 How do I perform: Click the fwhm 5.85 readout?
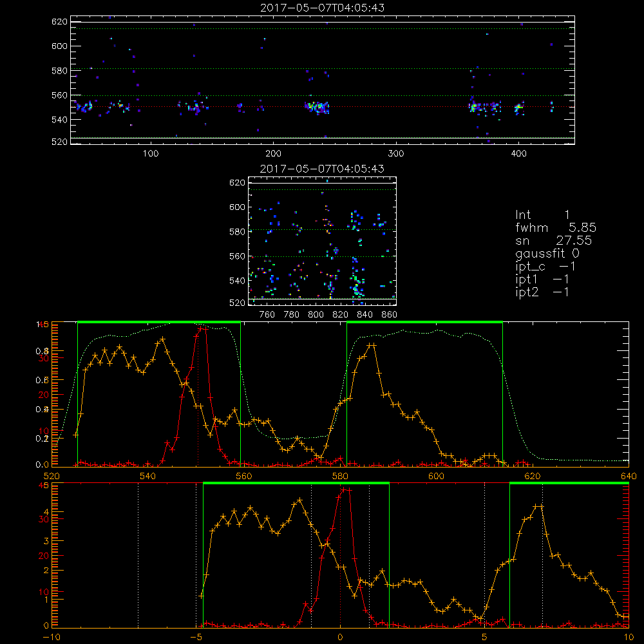556,227
